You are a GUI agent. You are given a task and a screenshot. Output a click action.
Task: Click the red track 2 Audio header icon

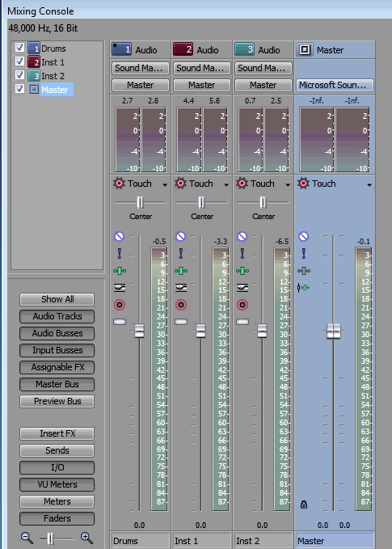(183, 49)
